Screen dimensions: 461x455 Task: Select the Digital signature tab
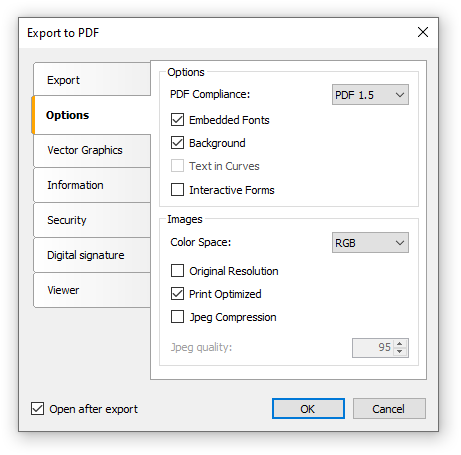pyautogui.click(x=92, y=255)
